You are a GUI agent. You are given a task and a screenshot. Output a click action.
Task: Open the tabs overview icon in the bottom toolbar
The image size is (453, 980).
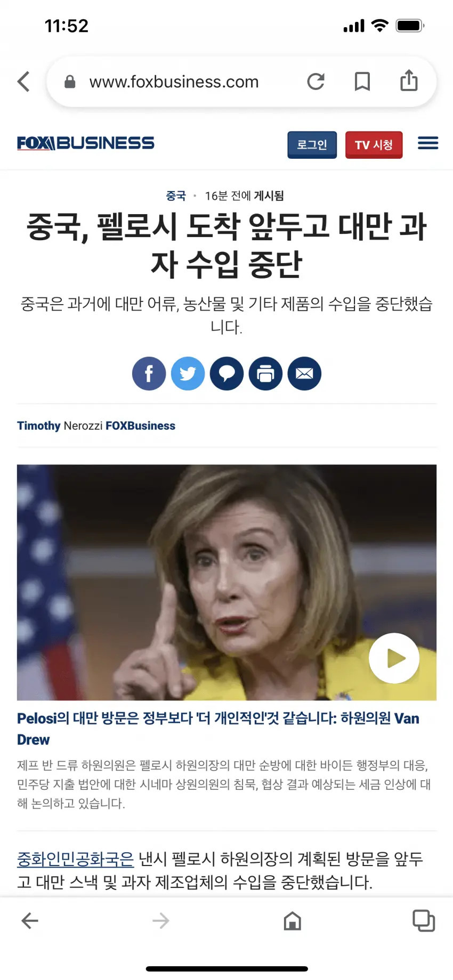coord(424,921)
